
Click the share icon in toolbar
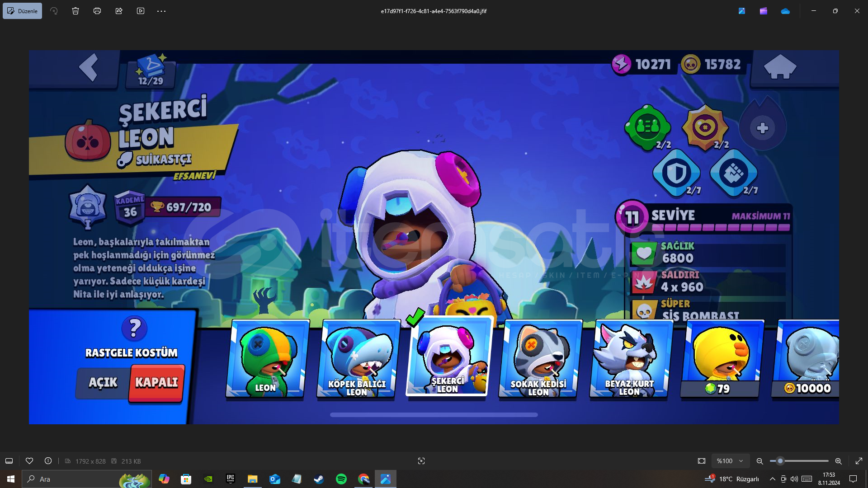tap(119, 11)
